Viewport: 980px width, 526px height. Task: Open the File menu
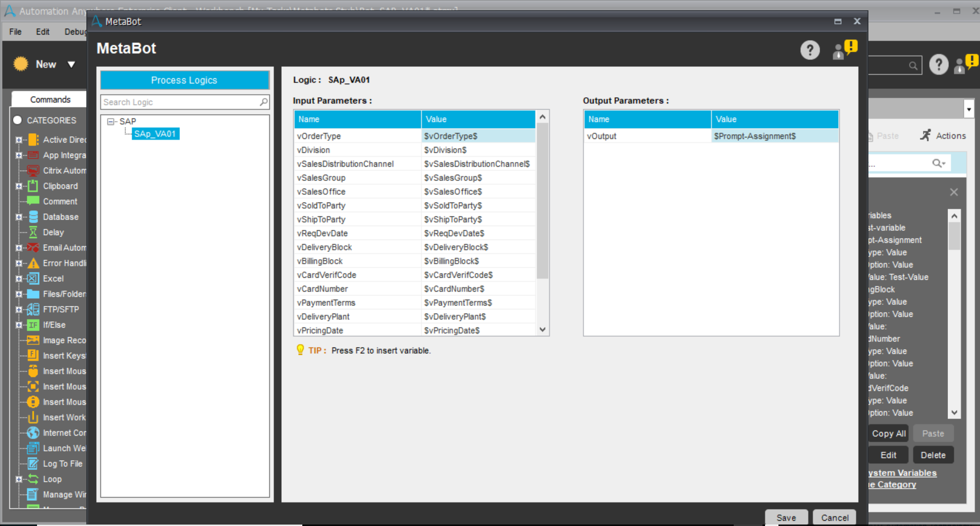(x=15, y=32)
